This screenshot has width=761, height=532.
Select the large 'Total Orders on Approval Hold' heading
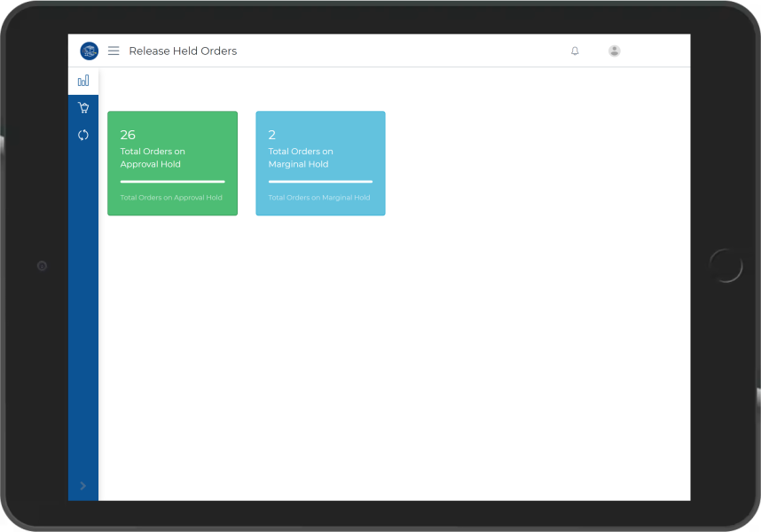[x=153, y=158]
